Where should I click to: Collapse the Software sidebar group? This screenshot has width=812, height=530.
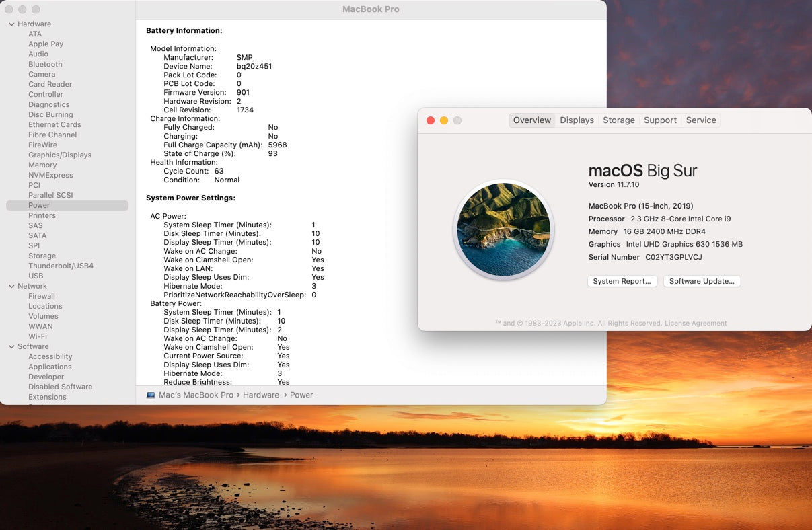11,347
